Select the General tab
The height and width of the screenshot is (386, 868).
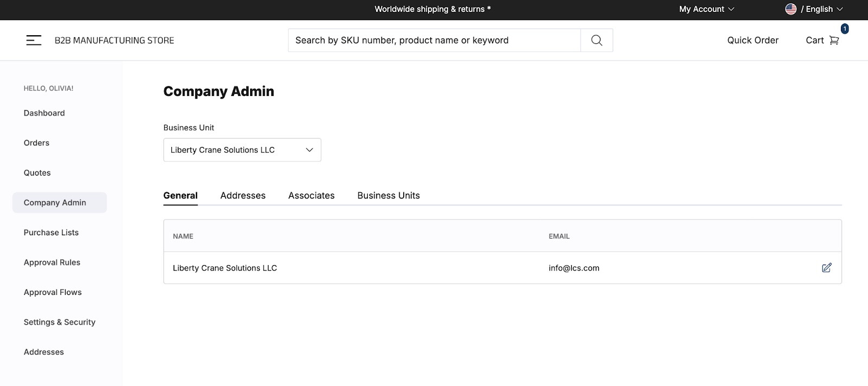[180, 196]
